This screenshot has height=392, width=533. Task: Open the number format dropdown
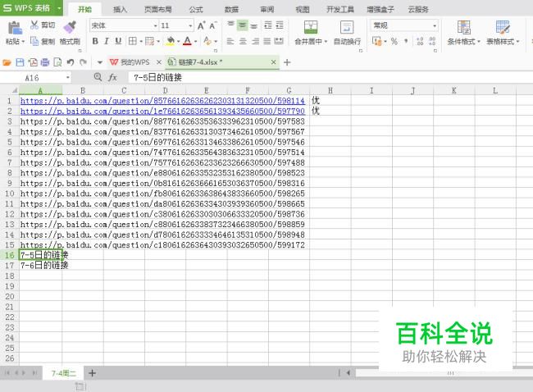pyautogui.click(x=435, y=26)
